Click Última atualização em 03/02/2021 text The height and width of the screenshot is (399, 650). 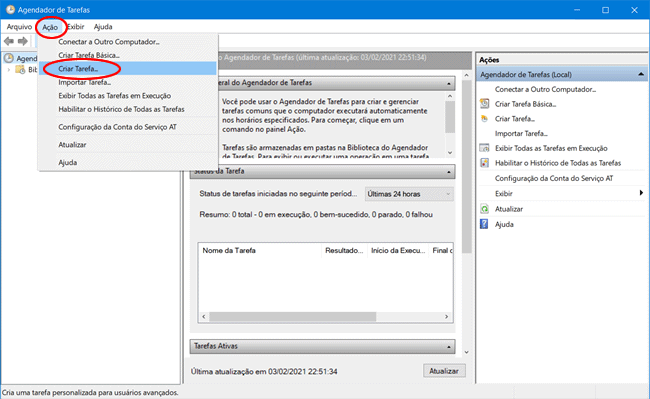tap(264, 372)
